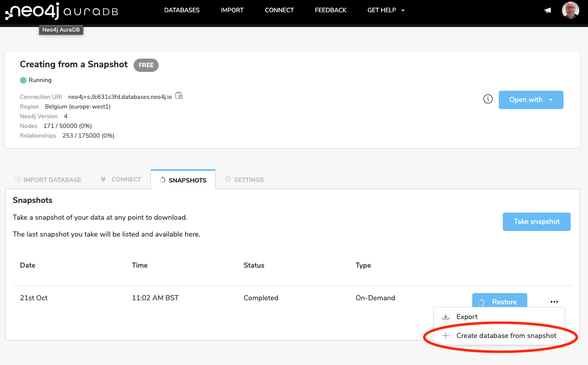This screenshot has width=588, height=365.
Task: Click the 11:02 AM BST time cell
Action: click(x=155, y=298)
